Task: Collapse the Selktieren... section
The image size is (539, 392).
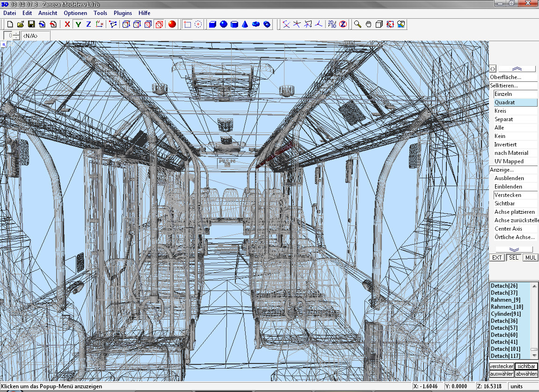Action: pos(513,86)
